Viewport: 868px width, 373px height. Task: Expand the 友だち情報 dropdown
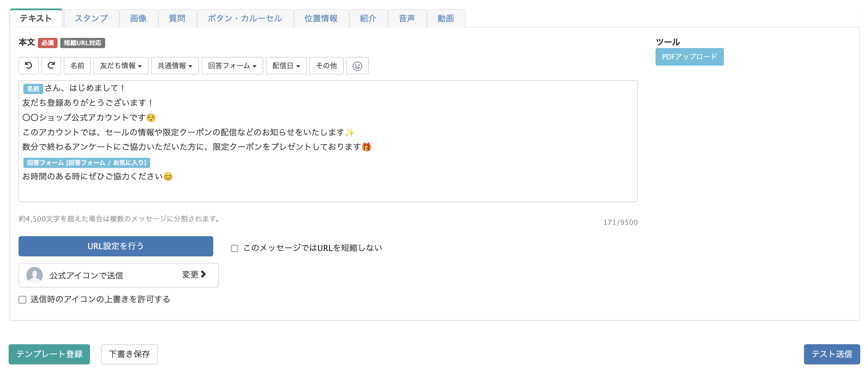121,66
